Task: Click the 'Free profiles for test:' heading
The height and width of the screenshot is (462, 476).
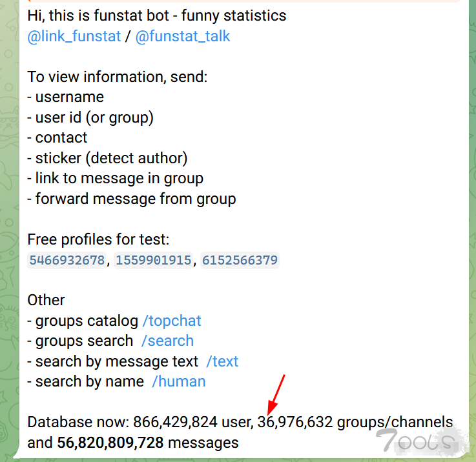Action: [x=98, y=239]
